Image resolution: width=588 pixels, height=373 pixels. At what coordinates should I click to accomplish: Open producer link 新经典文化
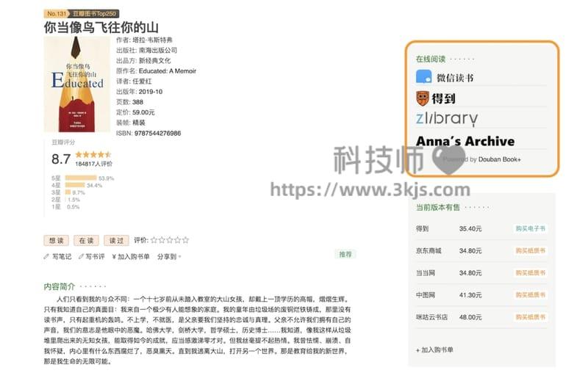click(154, 61)
